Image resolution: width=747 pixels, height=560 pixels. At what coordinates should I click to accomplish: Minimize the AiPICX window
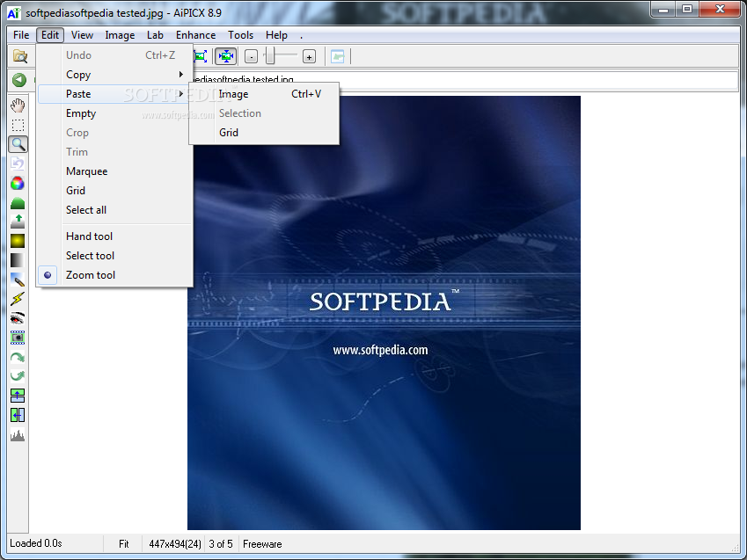click(663, 9)
